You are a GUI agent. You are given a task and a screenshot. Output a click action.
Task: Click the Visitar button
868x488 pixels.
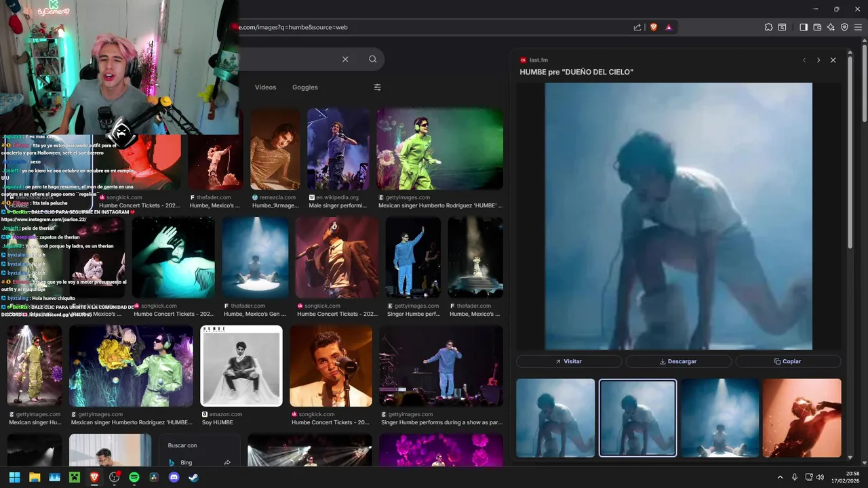pos(569,361)
